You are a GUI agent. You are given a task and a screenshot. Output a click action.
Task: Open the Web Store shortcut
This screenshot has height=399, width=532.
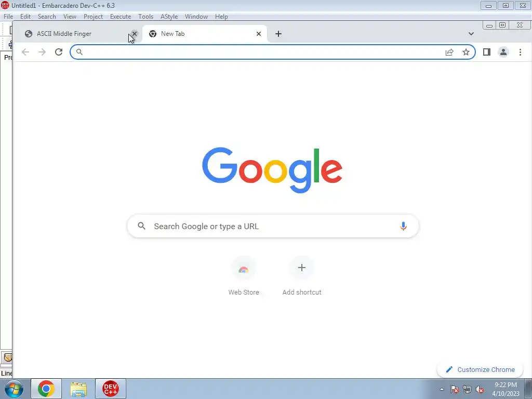(x=244, y=276)
